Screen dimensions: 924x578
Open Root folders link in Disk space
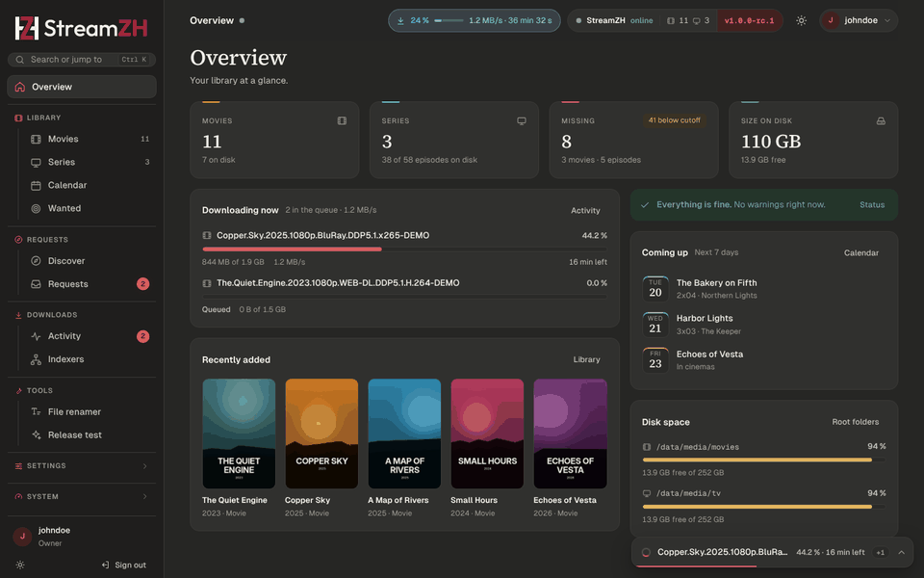point(855,422)
